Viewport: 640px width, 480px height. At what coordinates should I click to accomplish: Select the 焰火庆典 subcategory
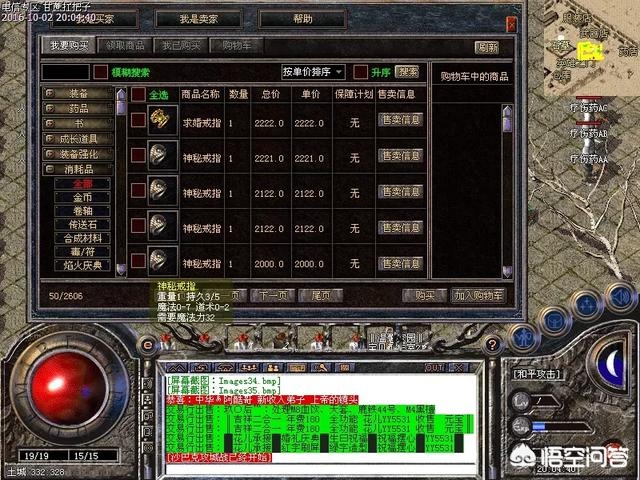(x=82, y=265)
